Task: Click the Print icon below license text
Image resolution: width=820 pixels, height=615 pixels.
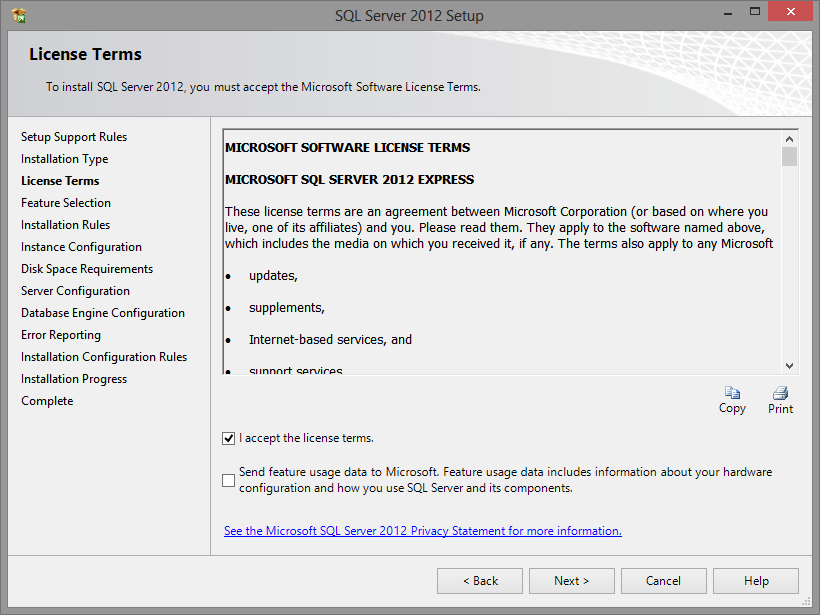Action: point(780,393)
